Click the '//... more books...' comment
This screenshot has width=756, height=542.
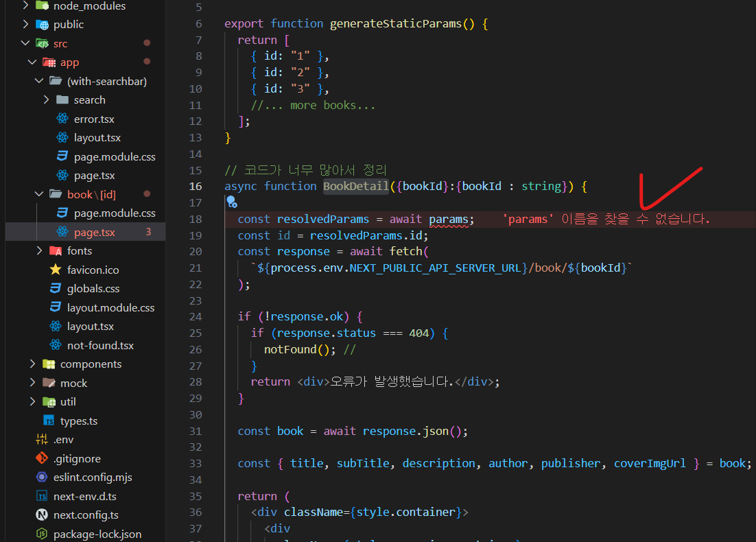pyautogui.click(x=313, y=105)
